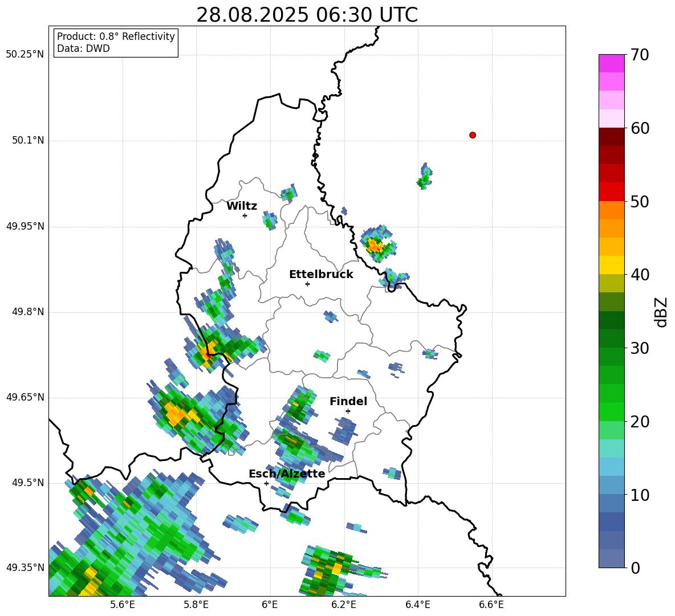Click the dBZ colorbar axis label
Image resolution: width=675 pixels, height=616 pixels.
tap(662, 312)
